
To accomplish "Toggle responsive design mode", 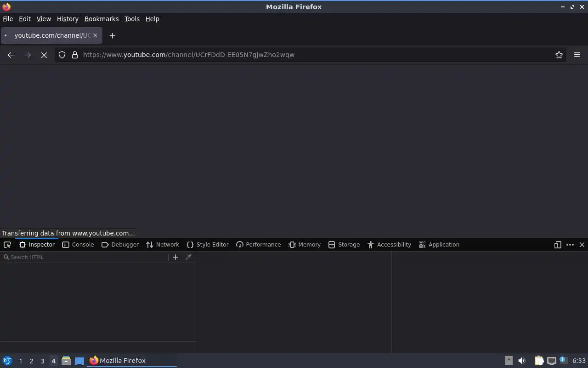I will pyautogui.click(x=558, y=245).
